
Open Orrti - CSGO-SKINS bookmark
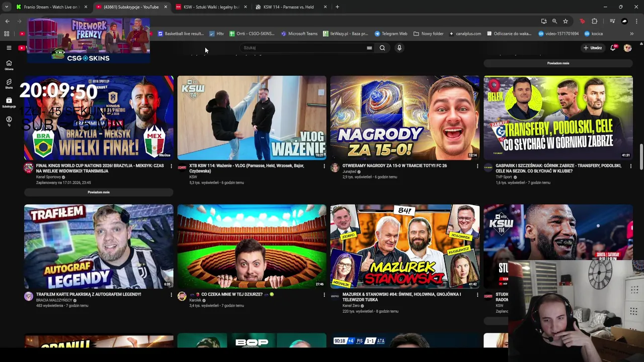[x=252, y=34]
